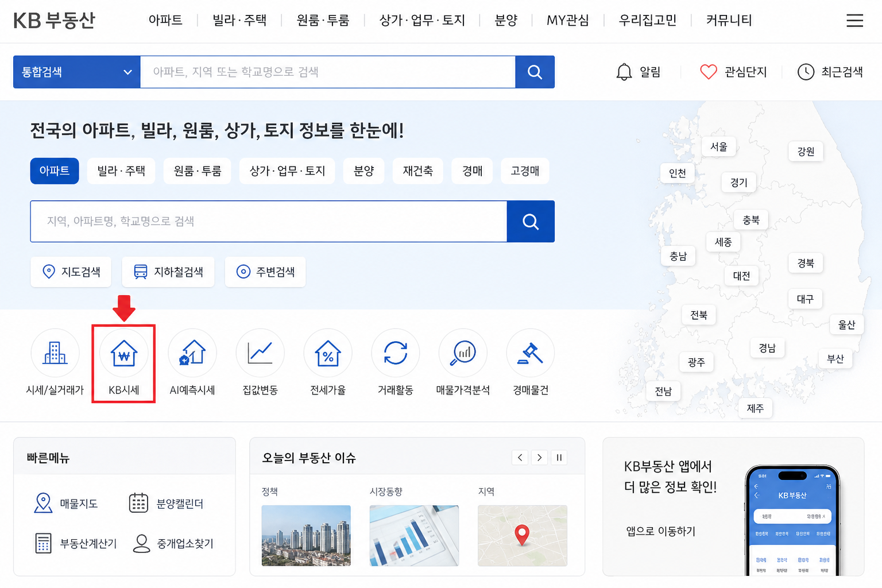Open 커뮤니티 in top navigation
This screenshot has width=882, height=588.
pyautogui.click(x=729, y=20)
